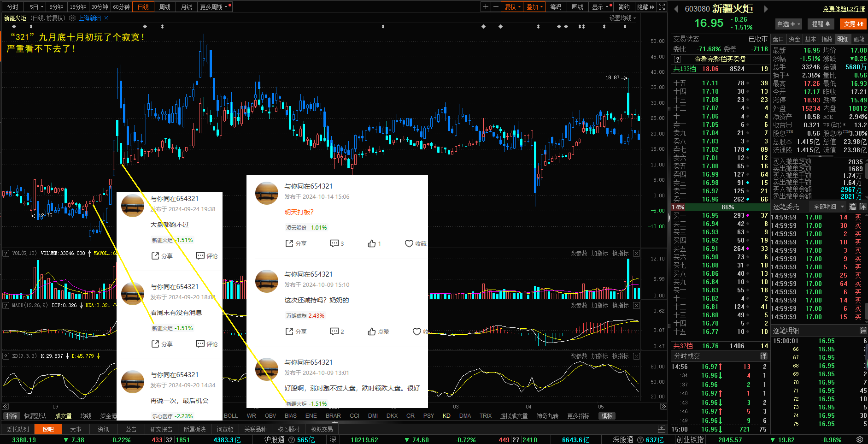Like the 明天打板? post with thumbs-up
The width and height of the screenshot is (868, 444).
[372, 243]
